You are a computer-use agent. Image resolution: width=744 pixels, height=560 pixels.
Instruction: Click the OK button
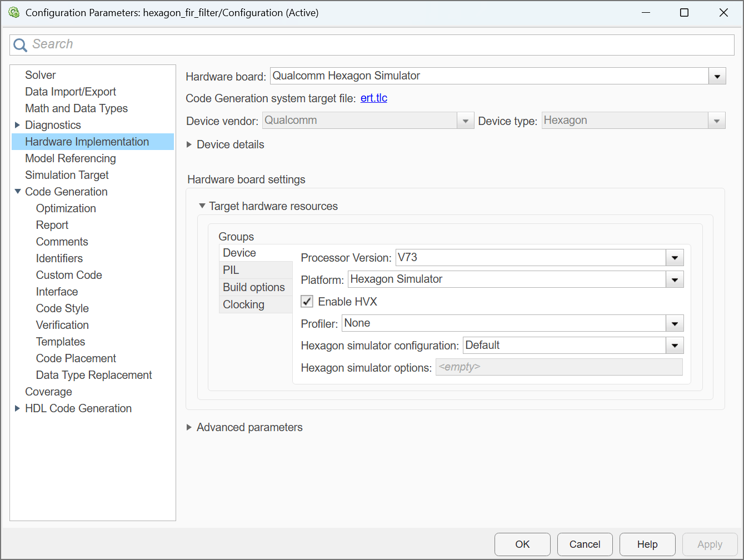522,544
